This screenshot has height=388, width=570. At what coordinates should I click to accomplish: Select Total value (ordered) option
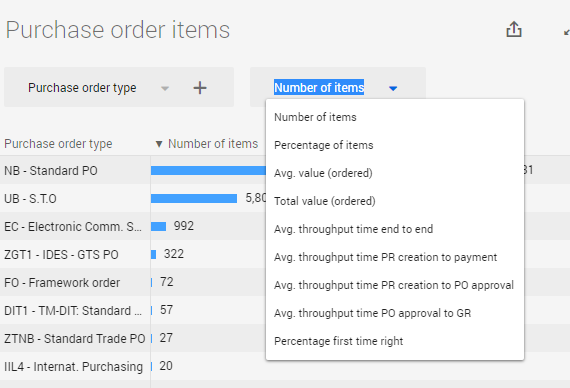point(325,201)
